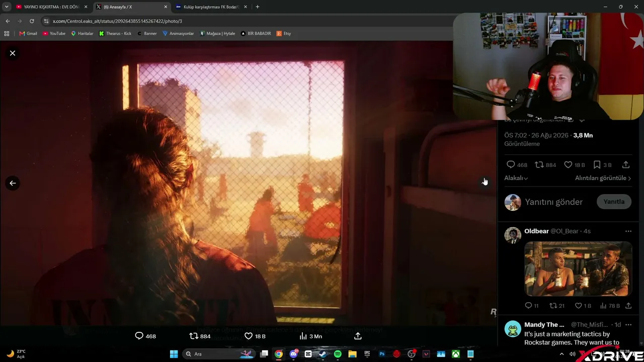Image resolution: width=644 pixels, height=362 pixels.
Task: Close the Kulüp karşılaştırması tab
Action: tap(246, 7)
